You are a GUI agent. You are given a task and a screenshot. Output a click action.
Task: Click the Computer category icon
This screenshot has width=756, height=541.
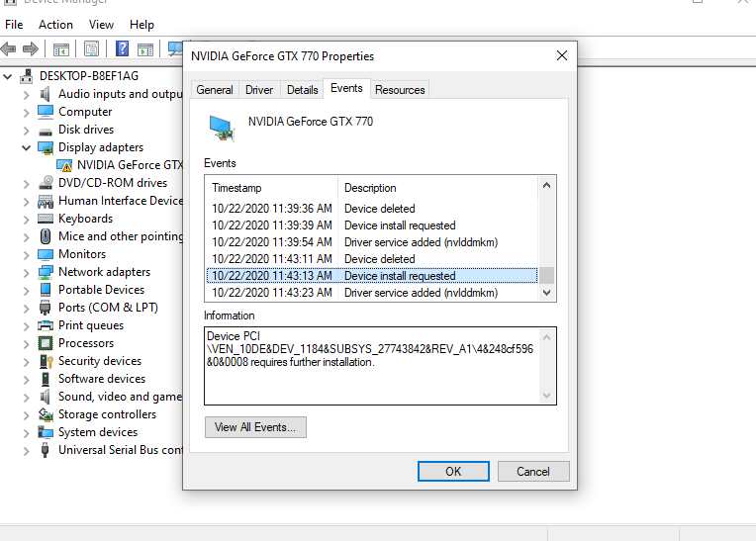[46, 112]
